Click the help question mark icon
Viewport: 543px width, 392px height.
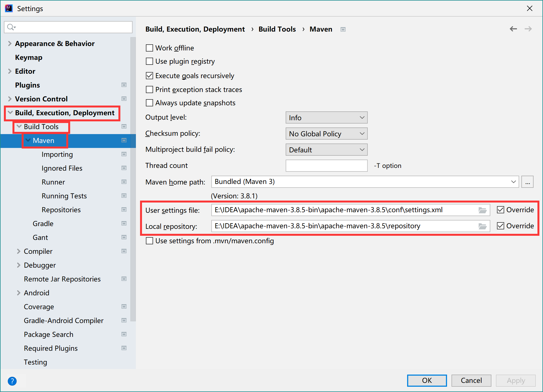click(12, 381)
